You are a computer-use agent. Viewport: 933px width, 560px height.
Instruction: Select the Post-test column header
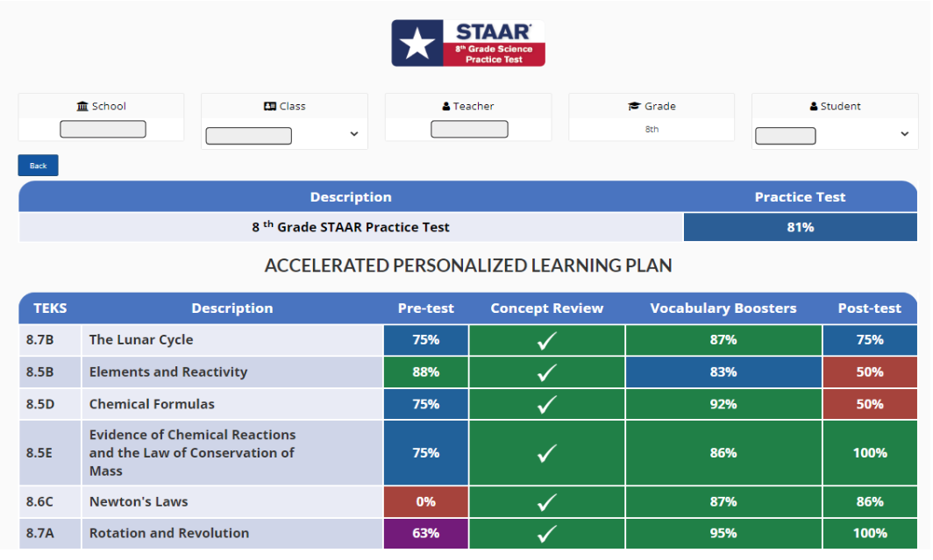[x=869, y=308]
